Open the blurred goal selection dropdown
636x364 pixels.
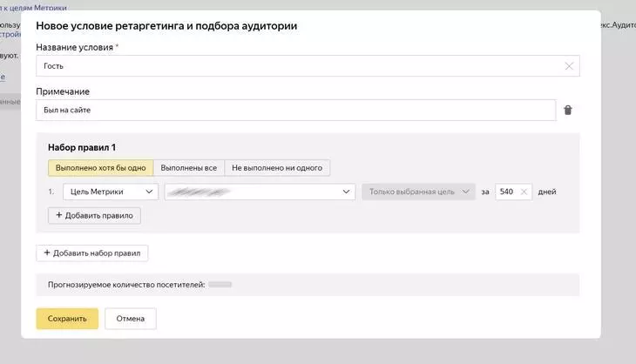click(x=260, y=192)
